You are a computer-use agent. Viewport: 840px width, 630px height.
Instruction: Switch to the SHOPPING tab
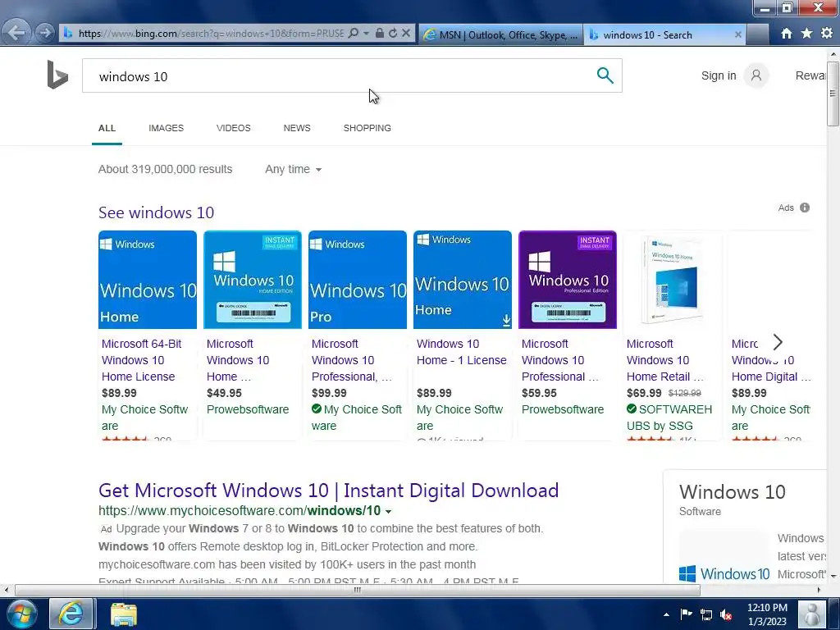coord(367,128)
